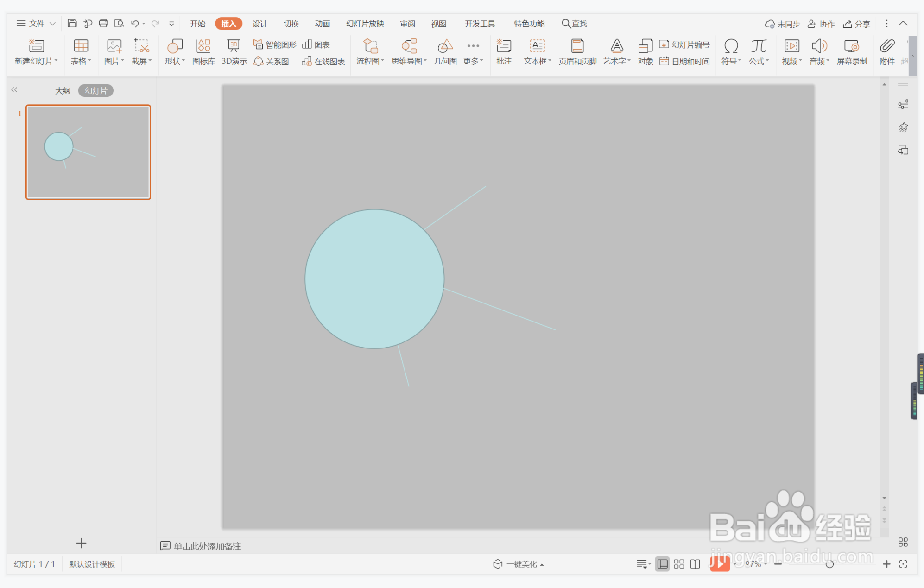Click the 页眉和页脚 header footer icon
Screen dimensions: 924x588
tap(577, 51)
